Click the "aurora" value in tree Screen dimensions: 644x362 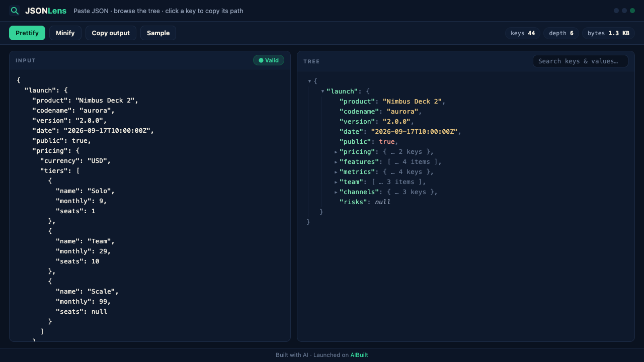(403, 111)
